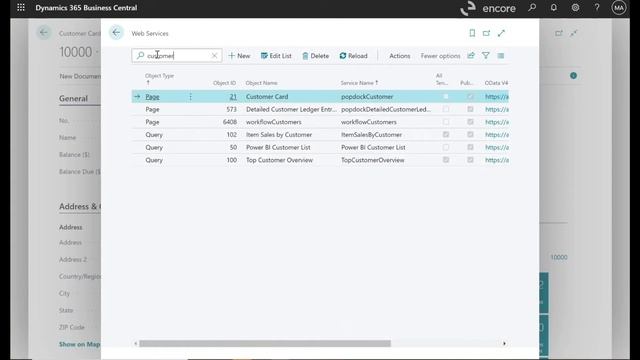The height and width of the screenshot is (360, 640).
Task: Open row options for Customer Card row
Action: coord(190,97)
